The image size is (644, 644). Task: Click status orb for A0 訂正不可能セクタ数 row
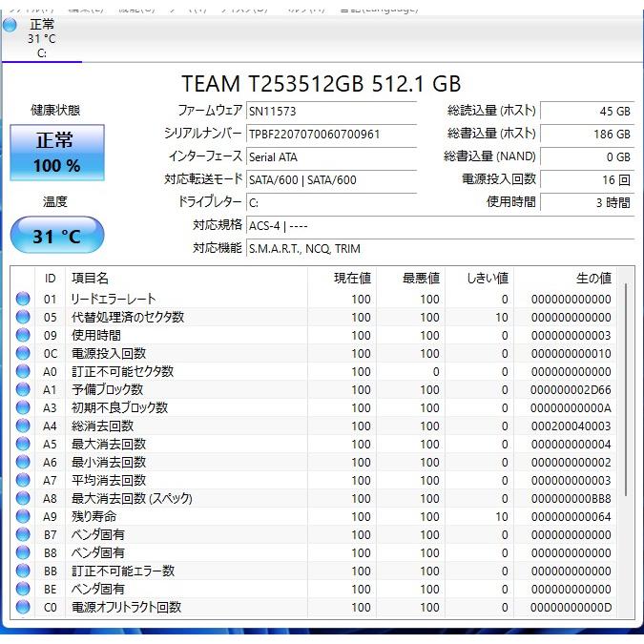pyautogui.click(x=23, y=371)
